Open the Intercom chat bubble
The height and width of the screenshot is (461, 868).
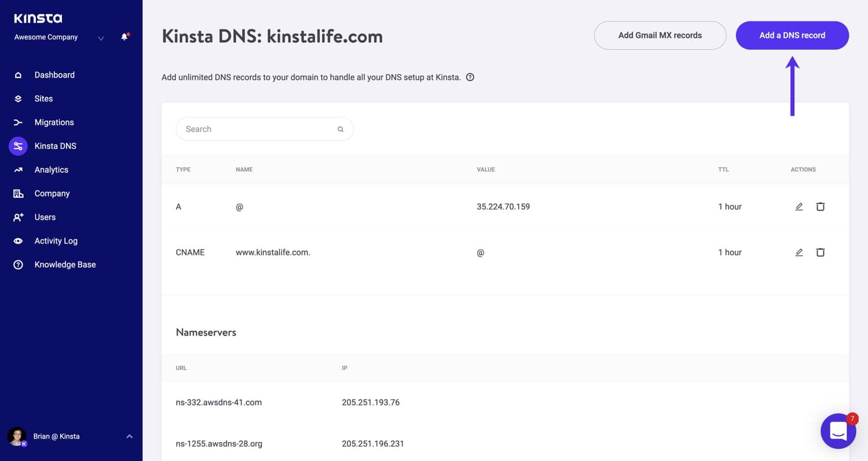tap(838, 431)
